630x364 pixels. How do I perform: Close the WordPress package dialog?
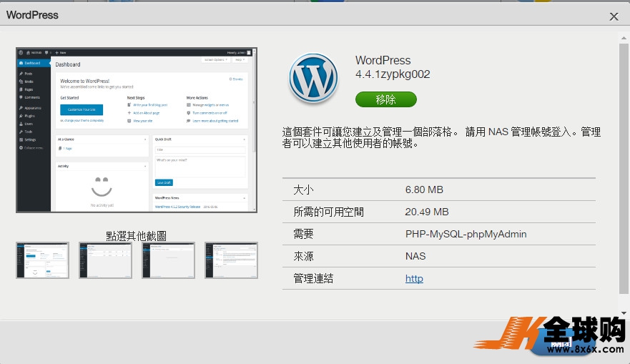click(x=614, y=16)
